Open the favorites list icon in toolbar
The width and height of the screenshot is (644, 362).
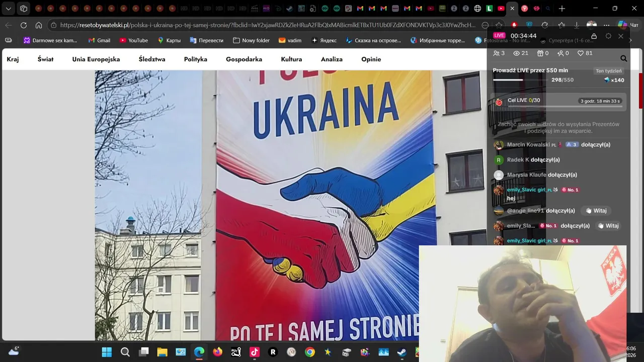(x=561, y=25)
